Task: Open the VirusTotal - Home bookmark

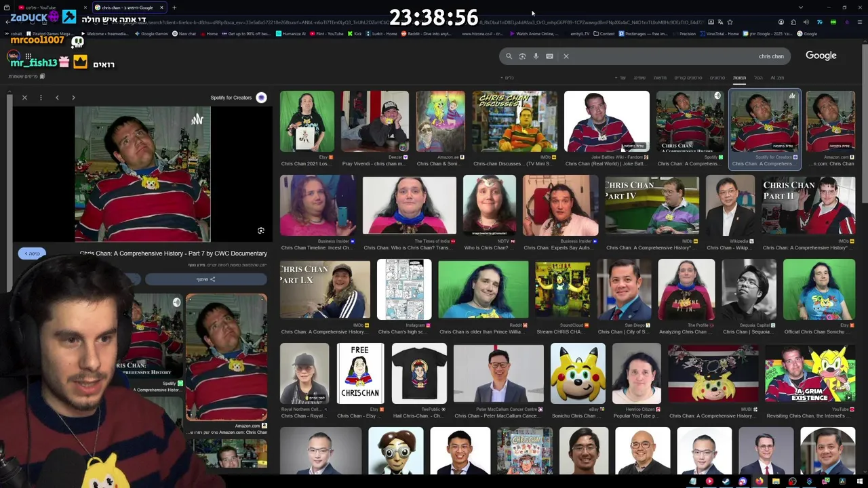Action: pos(719,34)
